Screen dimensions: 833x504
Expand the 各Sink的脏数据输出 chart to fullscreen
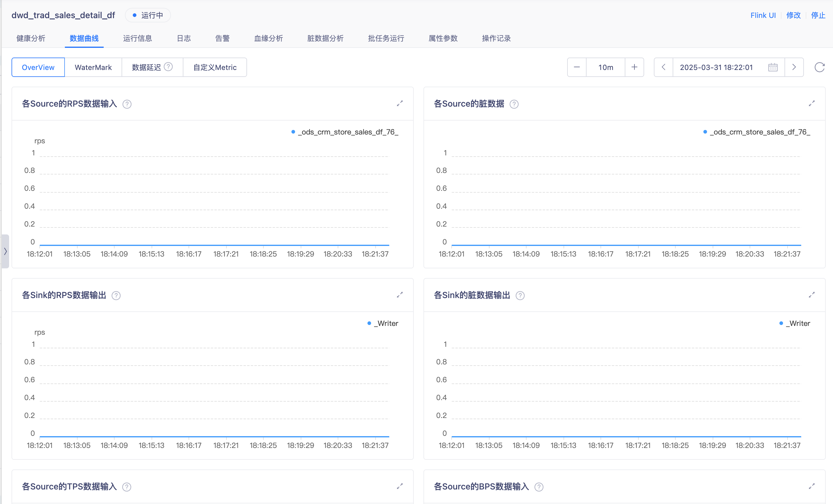pos(811,295)
